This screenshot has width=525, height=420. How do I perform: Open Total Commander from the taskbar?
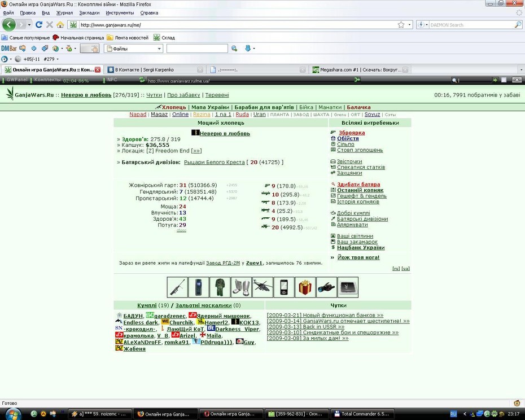click(362, 414)
